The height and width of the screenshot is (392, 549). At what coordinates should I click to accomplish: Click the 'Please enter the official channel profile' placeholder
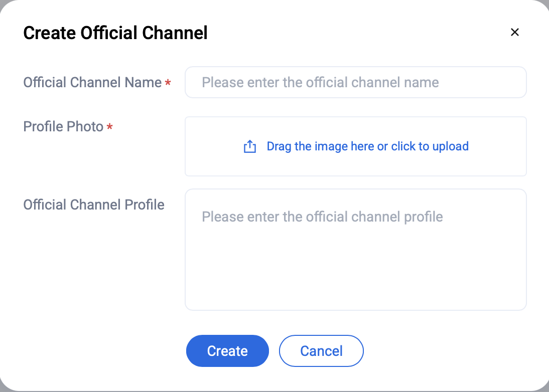pos(322,217)
